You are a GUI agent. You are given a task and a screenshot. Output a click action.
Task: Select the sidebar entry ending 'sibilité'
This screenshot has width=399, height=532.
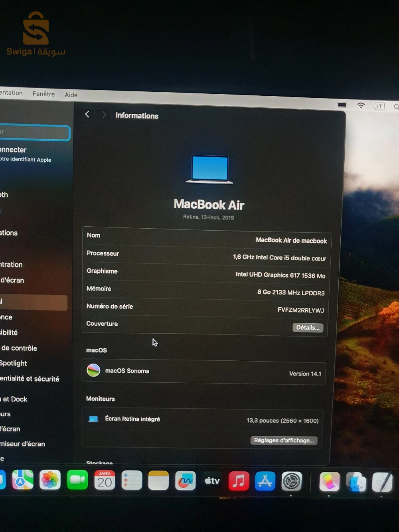coord(9,332)
